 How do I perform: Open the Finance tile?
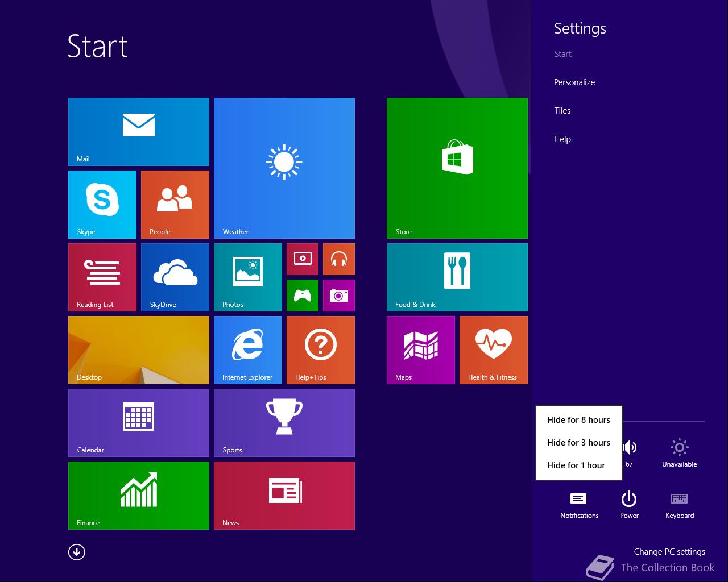[139, 496]
